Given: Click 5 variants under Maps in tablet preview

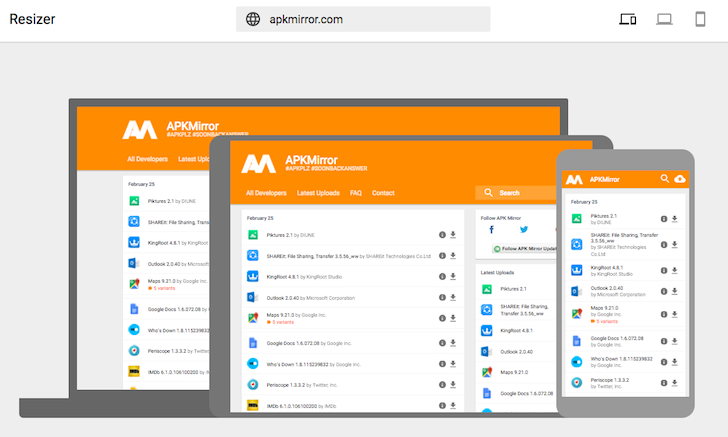Looking at the screenshot, I should 280,322.
